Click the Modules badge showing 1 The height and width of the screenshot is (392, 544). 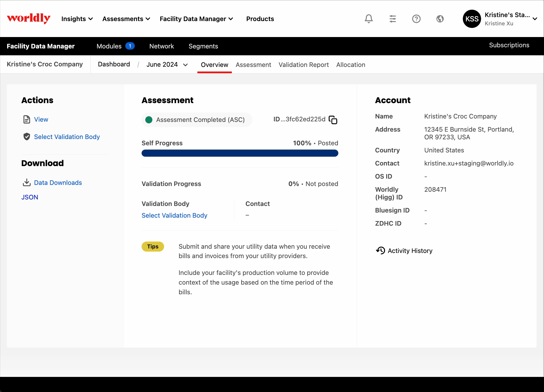(x=130, y=46)
